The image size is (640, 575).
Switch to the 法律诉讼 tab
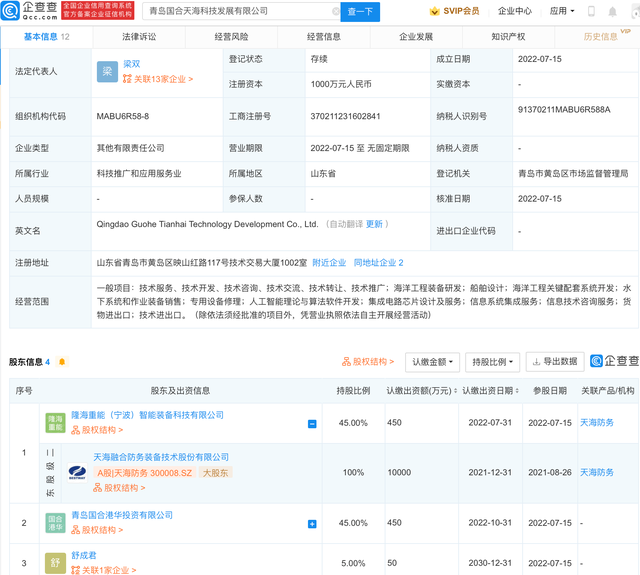[139, 36]
